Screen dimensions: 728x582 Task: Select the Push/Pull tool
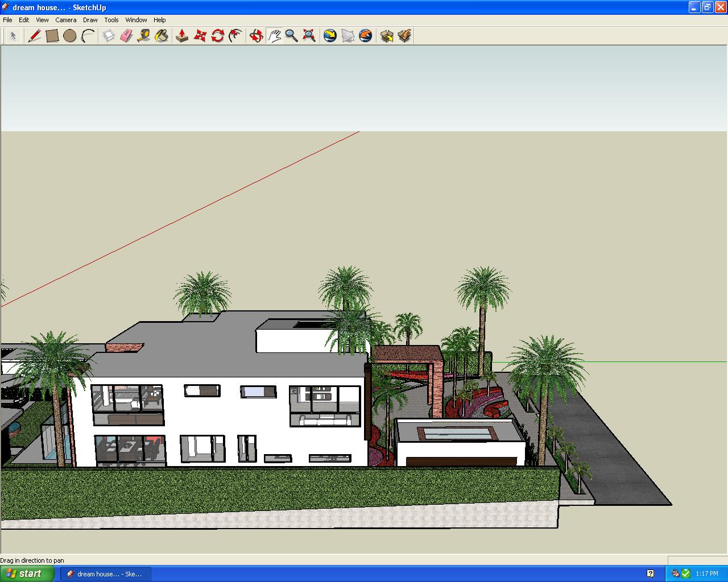point(182,35)
